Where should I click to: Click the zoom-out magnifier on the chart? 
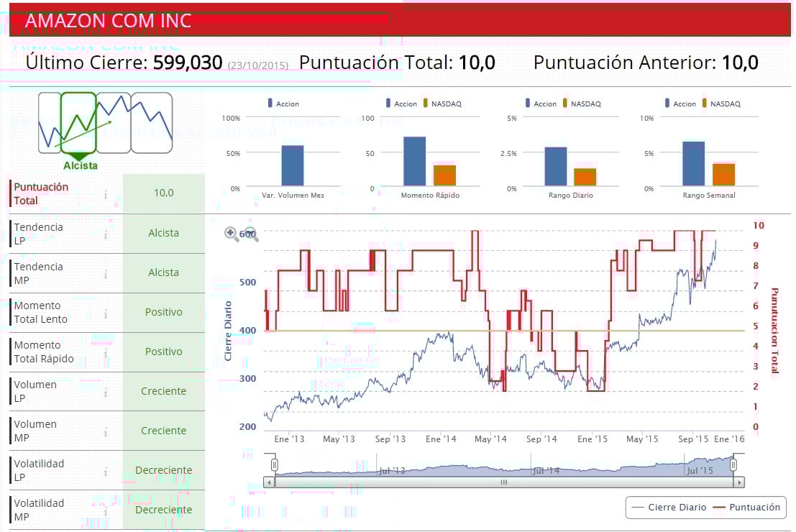click(x=251, y=234)
